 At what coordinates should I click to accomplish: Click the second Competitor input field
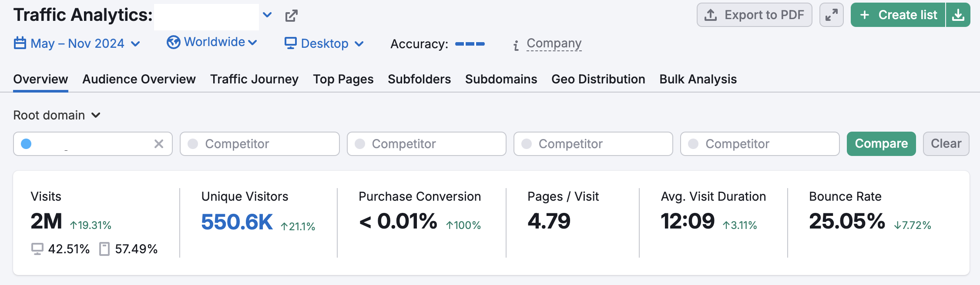click(x=426, y=144)
